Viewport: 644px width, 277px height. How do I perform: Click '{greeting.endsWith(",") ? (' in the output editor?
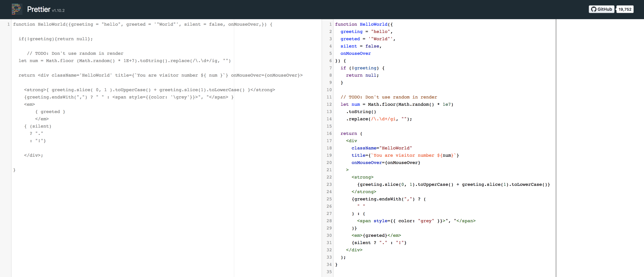389,199
